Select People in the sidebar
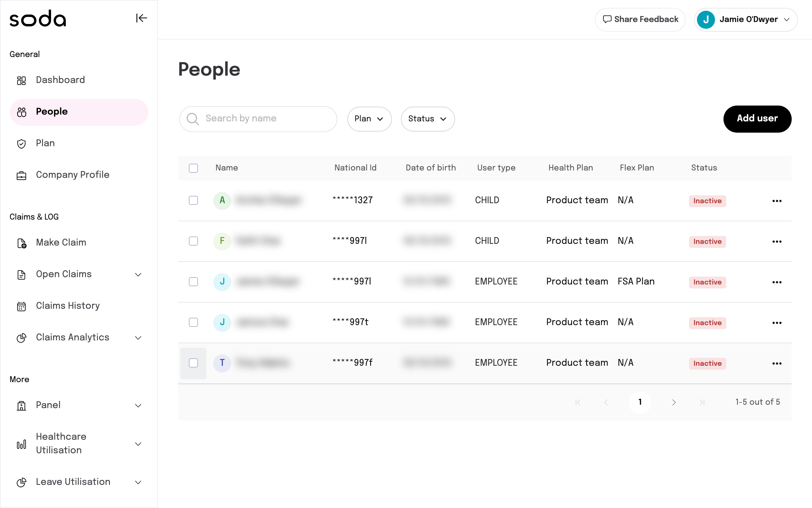Viewport: 812px width, 508px height. click(x=79, y=112)
